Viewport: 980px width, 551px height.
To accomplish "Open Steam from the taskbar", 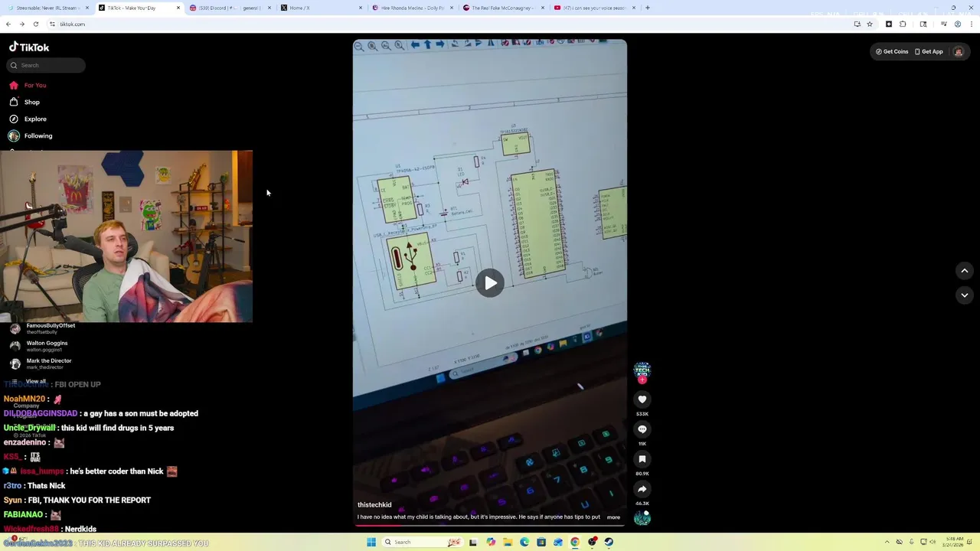I will point(609,542).
